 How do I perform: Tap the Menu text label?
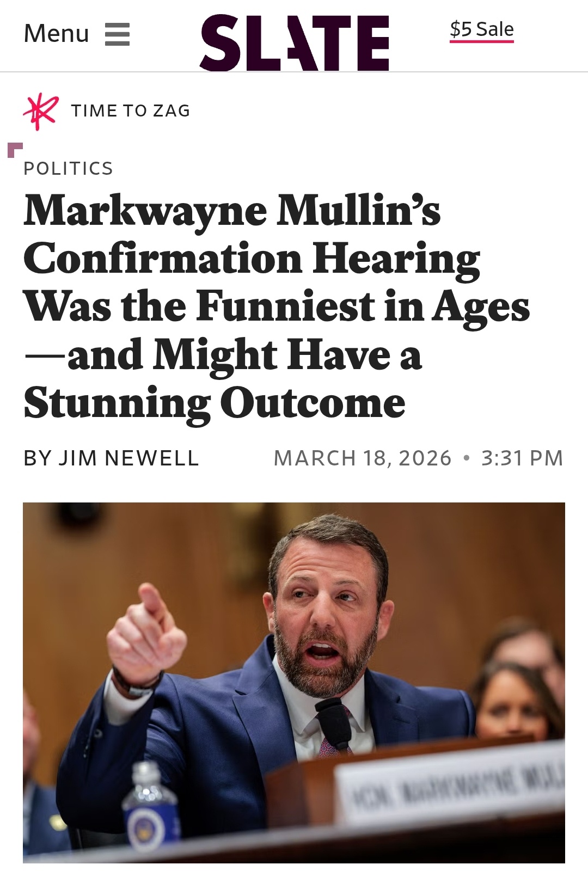click(56, 34)
